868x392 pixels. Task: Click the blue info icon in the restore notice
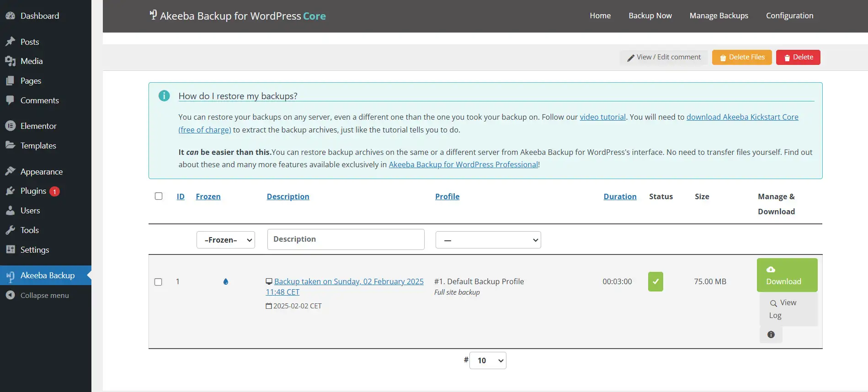(x=164, y=95)
